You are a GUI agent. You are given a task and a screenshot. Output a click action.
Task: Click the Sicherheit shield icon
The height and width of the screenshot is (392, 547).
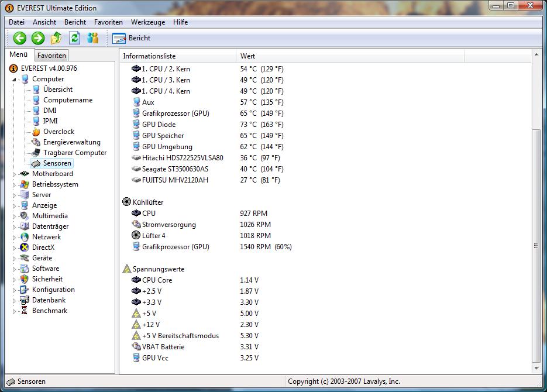point(25,279)
